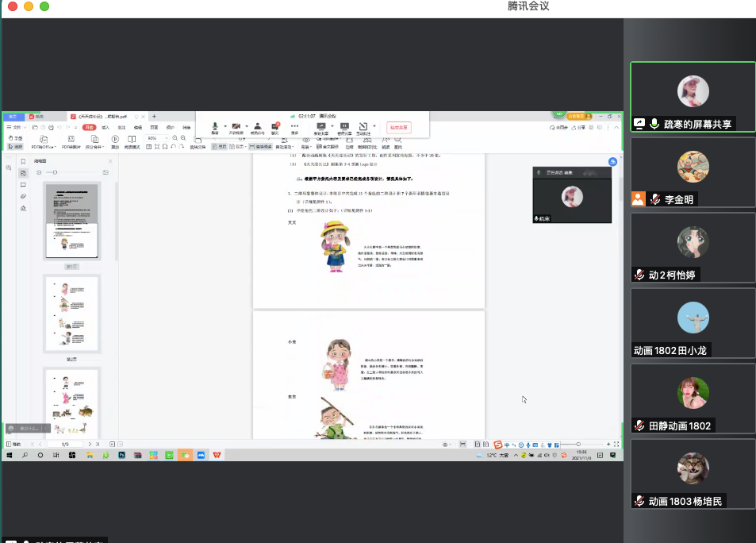This screenshot has width=756, height=543.
Task: Click the camera video icon in meeting toolbar
Action: pyautogui.click(x=236, y=126)
